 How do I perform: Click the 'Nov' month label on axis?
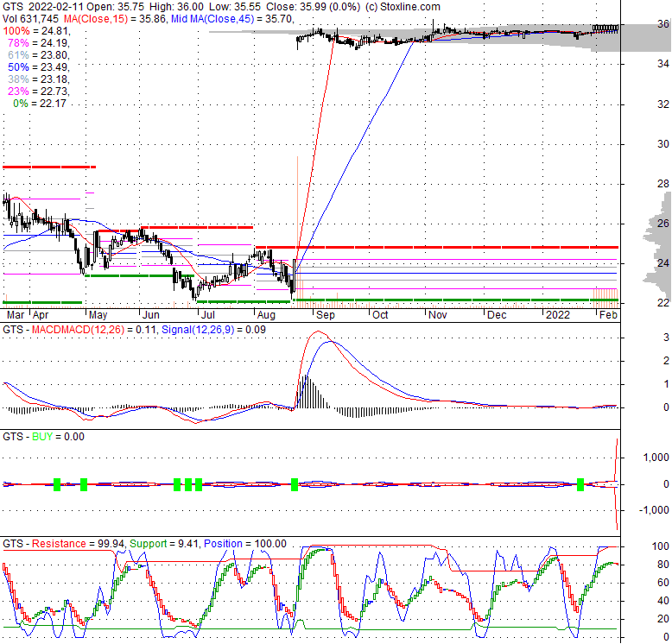[438, 315]
